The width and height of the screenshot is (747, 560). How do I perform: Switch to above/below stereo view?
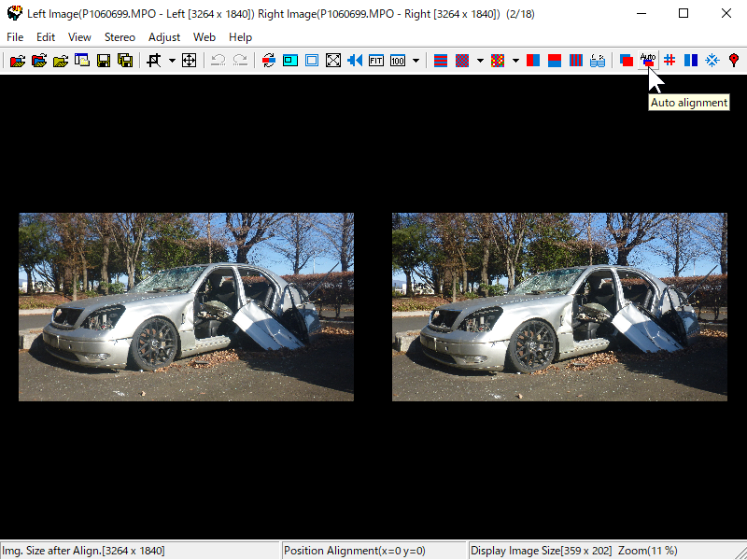555,61
